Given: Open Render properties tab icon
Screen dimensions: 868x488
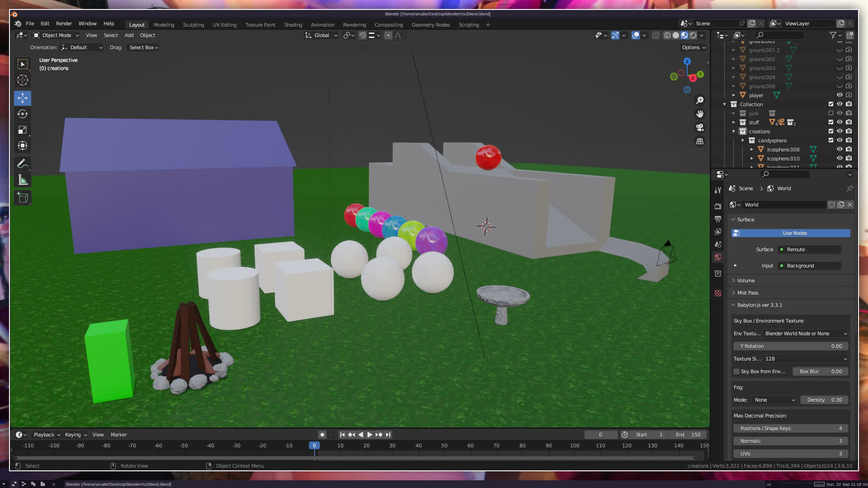Looking at the screenshot, I should [718, 206].
